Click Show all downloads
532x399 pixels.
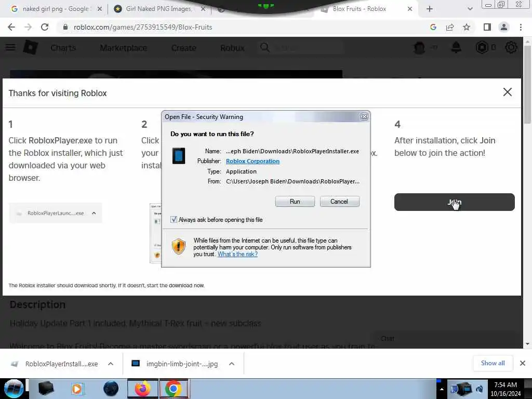[x=493, y=363]
